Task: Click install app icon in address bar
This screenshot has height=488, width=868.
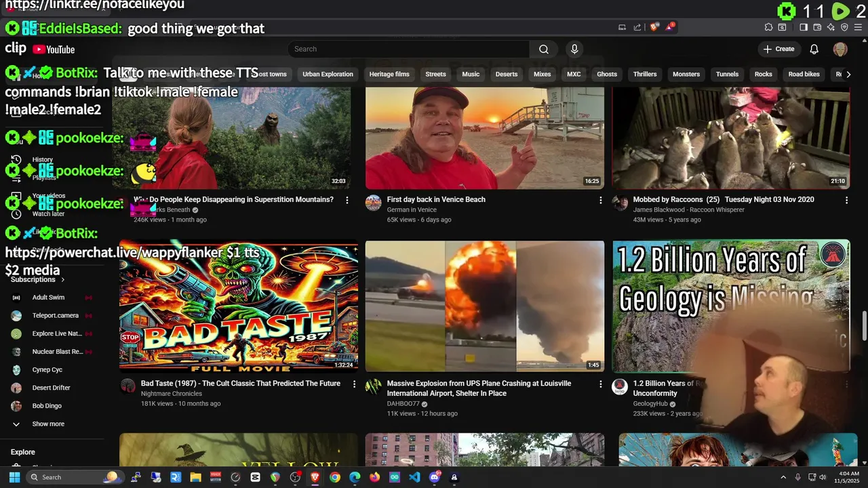Action: (x=622, y=27)
